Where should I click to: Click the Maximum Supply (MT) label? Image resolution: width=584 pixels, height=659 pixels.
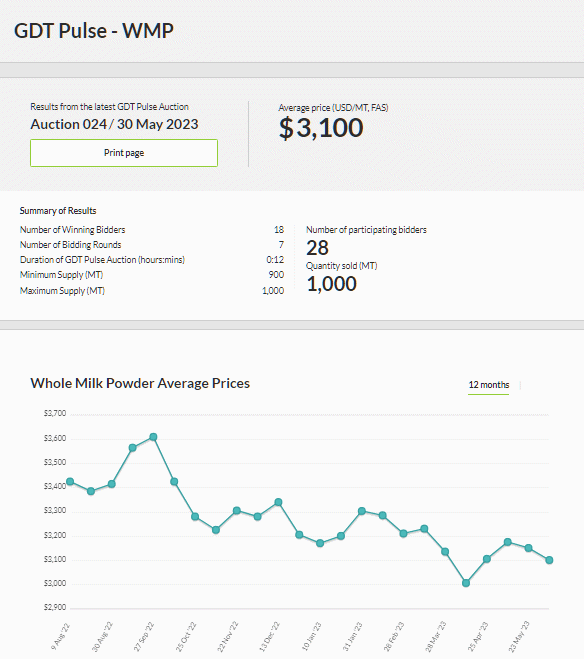coord(62,291)
